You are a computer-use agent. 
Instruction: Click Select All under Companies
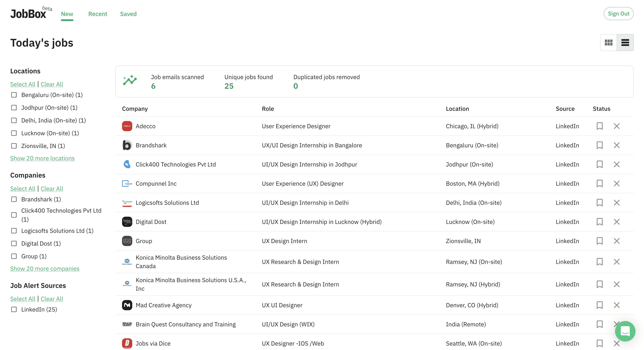pos(23,189)
